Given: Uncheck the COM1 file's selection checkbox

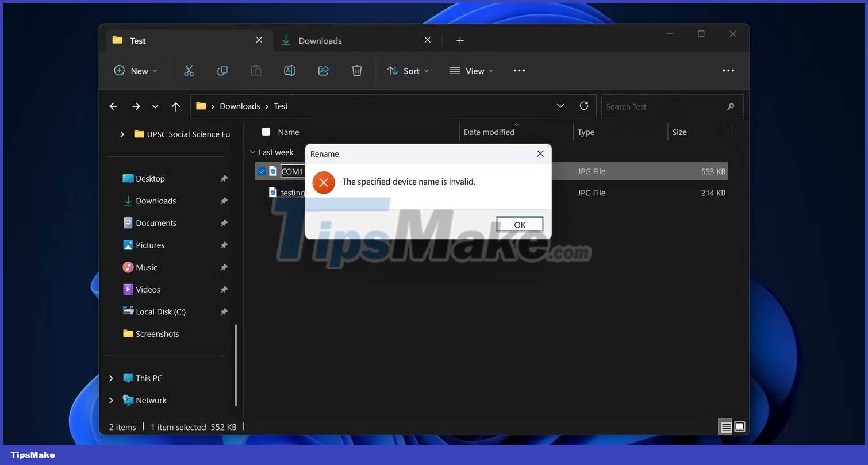Looking at the screenshot, I should click(x=262, y=171).
